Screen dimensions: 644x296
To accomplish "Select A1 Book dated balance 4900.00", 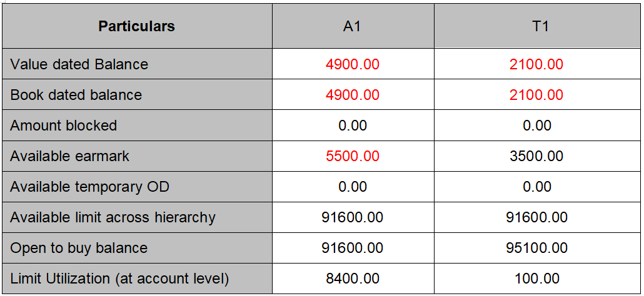I will pos(353,95).
